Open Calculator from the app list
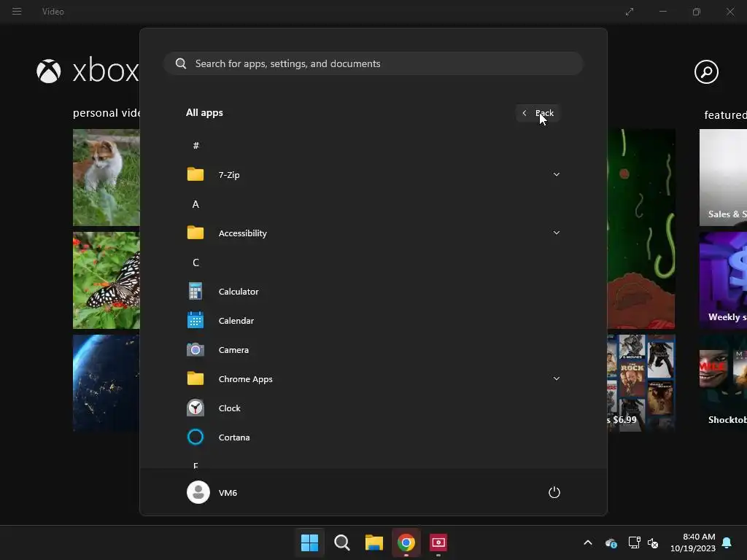 [373, 292]
